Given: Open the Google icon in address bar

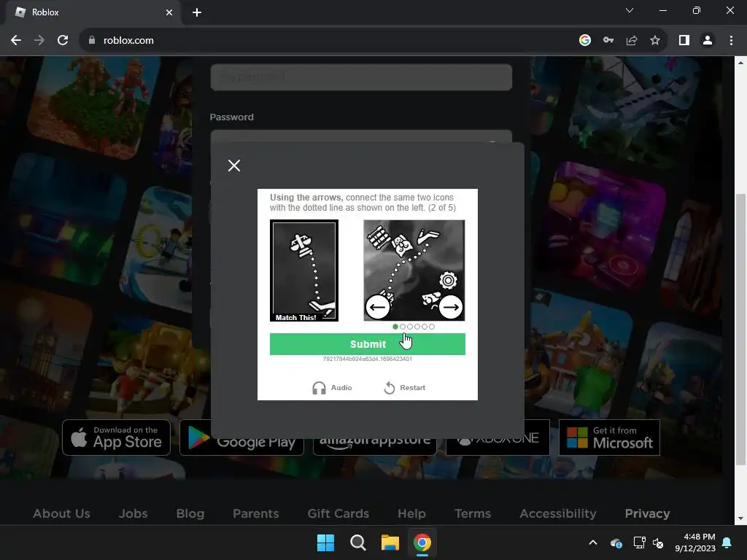Looking at the screenshot, I should (x=584, y=41).
